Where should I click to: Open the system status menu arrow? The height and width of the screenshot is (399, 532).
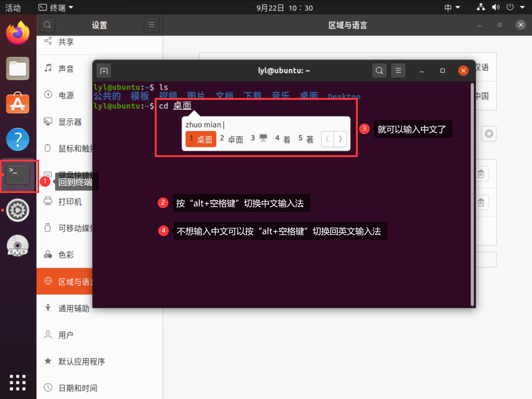(522, 7)
